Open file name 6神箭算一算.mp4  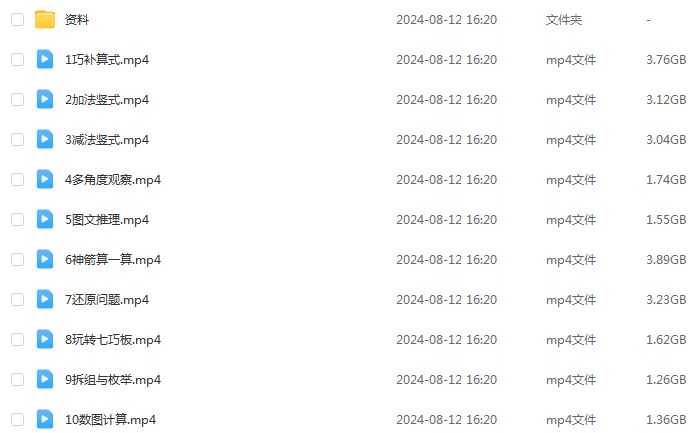click(x=113, y=259)
